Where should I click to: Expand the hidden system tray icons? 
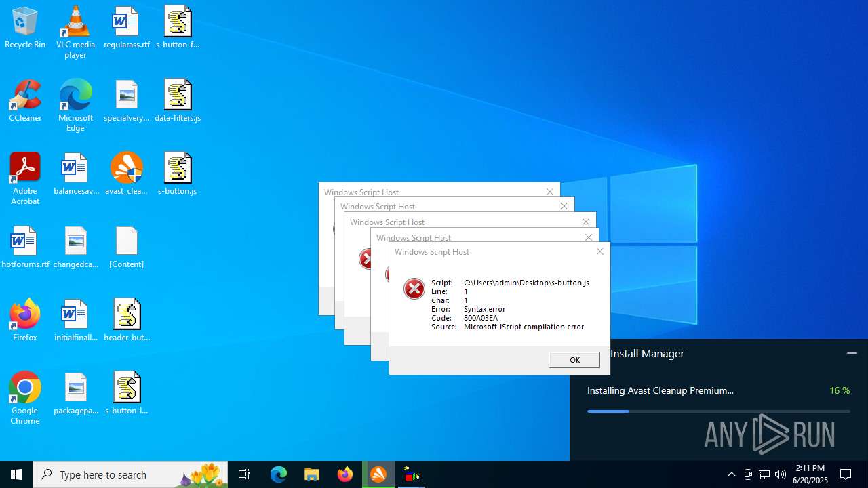click(731, 474)
